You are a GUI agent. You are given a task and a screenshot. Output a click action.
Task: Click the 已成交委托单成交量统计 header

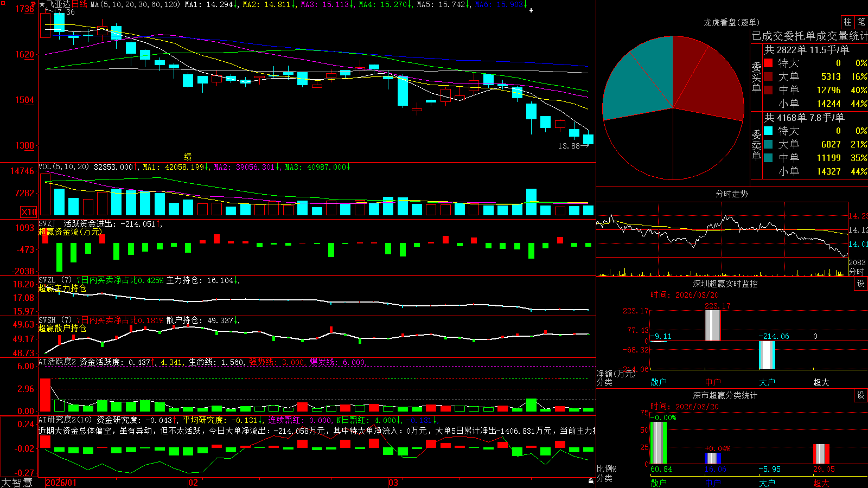coord(809,36)
